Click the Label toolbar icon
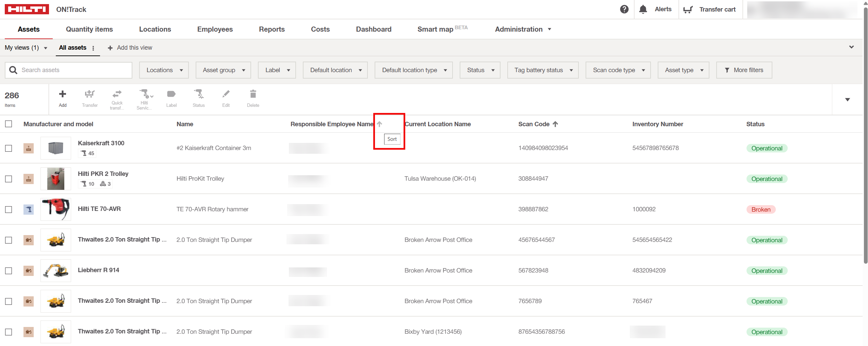868x346 pixels. [x=171, y=94]
